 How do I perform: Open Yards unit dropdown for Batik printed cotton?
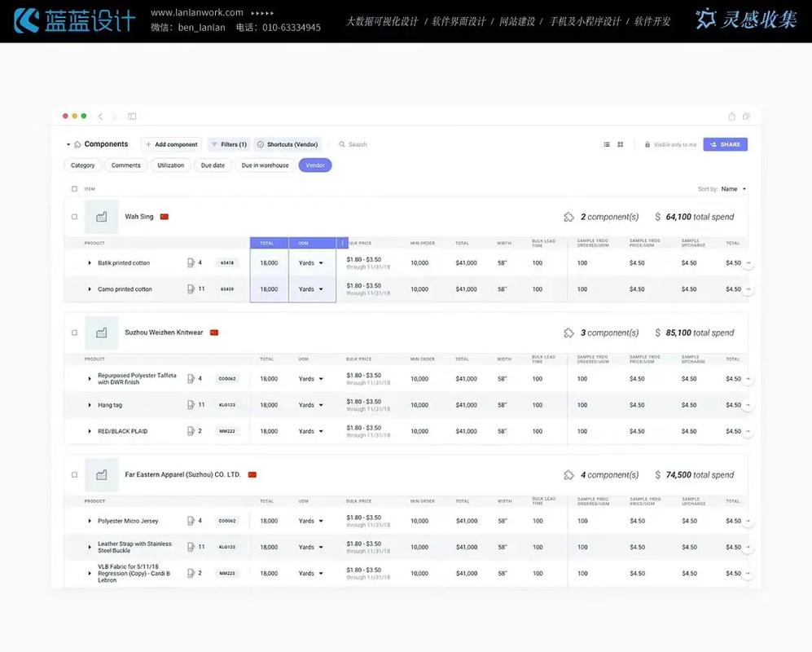[311, 263]
